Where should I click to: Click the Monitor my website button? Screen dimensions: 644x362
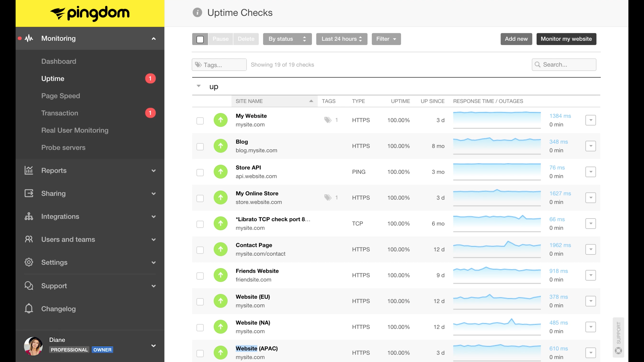coord(566,38)
